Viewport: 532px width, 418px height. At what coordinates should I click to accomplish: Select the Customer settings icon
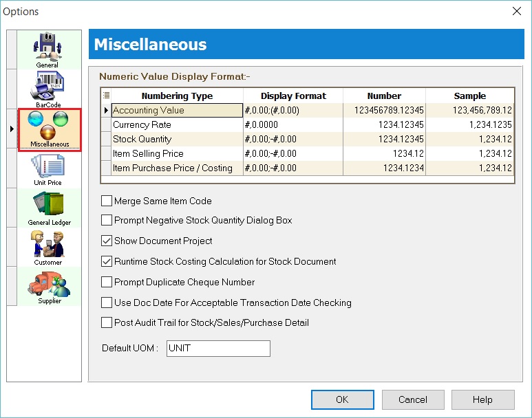(47, 245)
